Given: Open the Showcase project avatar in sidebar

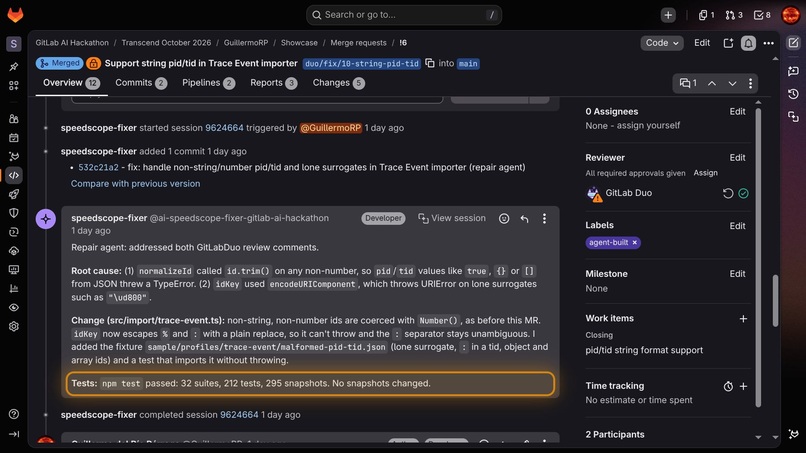Looking at the screenshot, I should (14, 44).
